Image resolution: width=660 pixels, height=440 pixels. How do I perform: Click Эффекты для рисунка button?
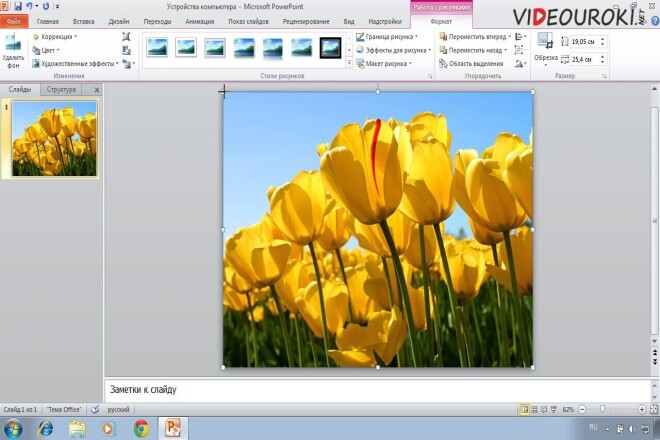click(394, 50)
